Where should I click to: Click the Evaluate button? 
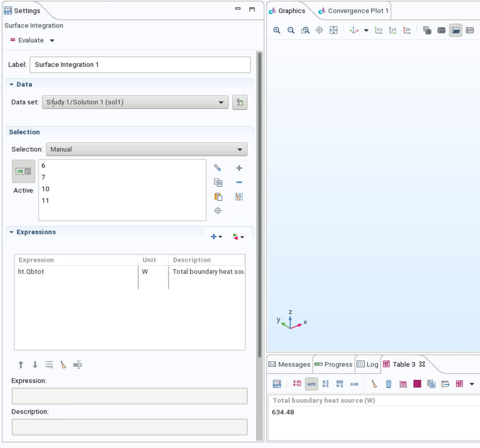point(27,40)
